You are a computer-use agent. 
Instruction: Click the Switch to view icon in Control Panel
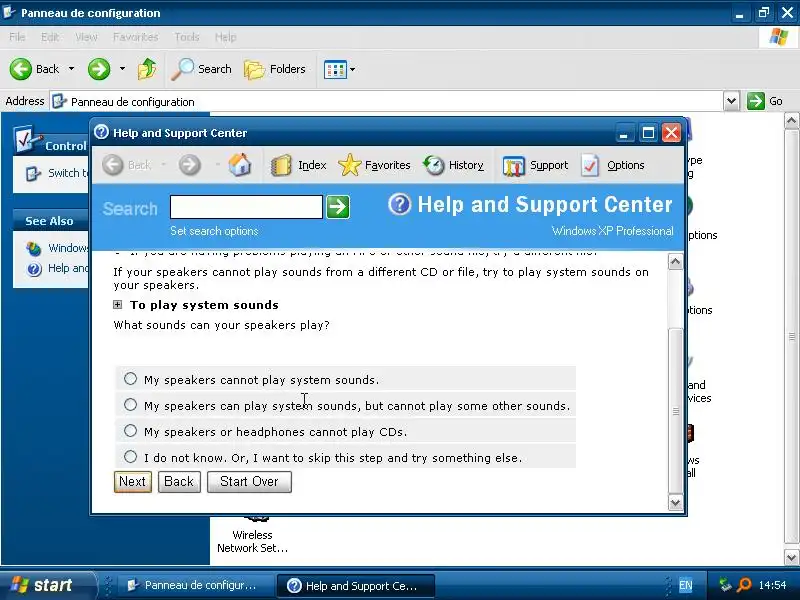(33, 174)
